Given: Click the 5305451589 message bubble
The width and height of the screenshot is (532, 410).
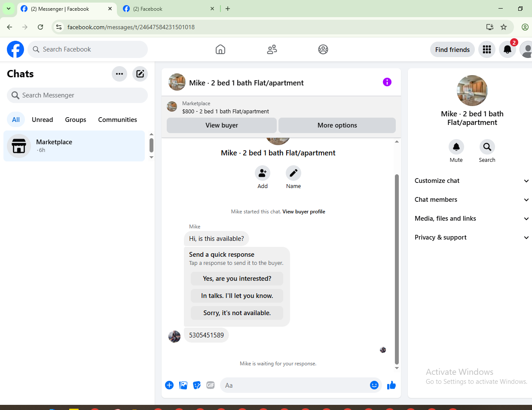Looking at the screenshot, I should (x=206, y=335).
